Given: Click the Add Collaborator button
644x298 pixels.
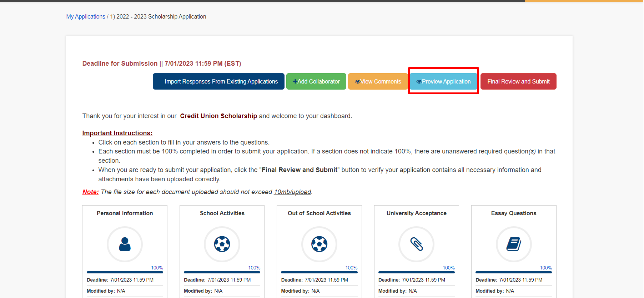Looking at the screenshot, I should pyautogui.click(x=316, y=81).
